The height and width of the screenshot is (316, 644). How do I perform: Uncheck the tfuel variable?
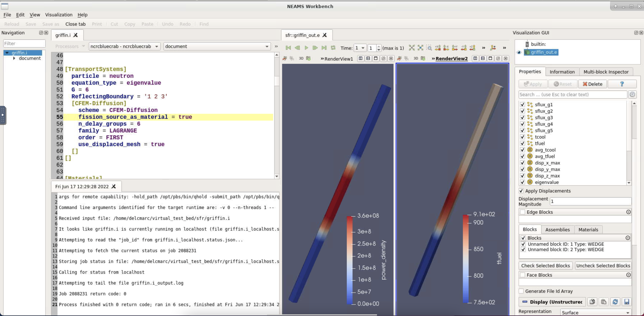522,143
